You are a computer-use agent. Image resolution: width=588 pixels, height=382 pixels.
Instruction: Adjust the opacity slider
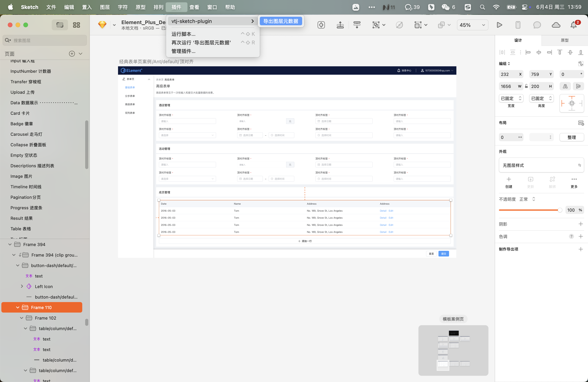pos(560,210)
